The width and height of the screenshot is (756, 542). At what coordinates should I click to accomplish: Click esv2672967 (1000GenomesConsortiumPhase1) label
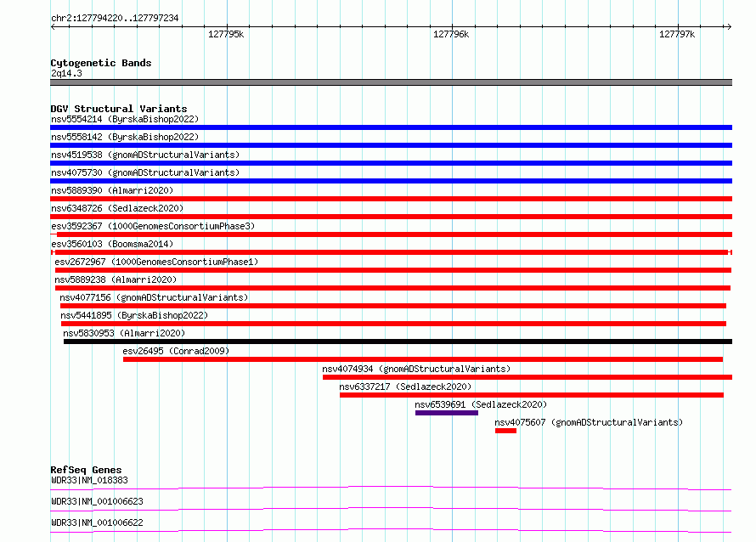156,262
